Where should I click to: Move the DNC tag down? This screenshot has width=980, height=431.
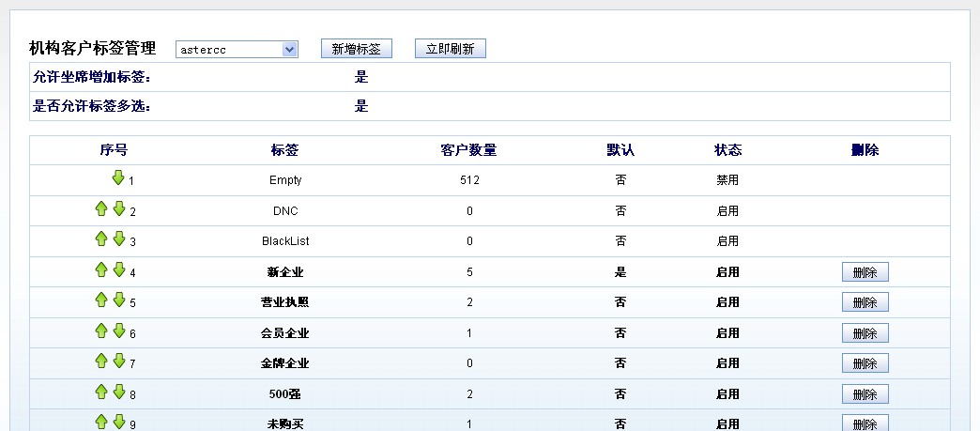pos(119,208)
